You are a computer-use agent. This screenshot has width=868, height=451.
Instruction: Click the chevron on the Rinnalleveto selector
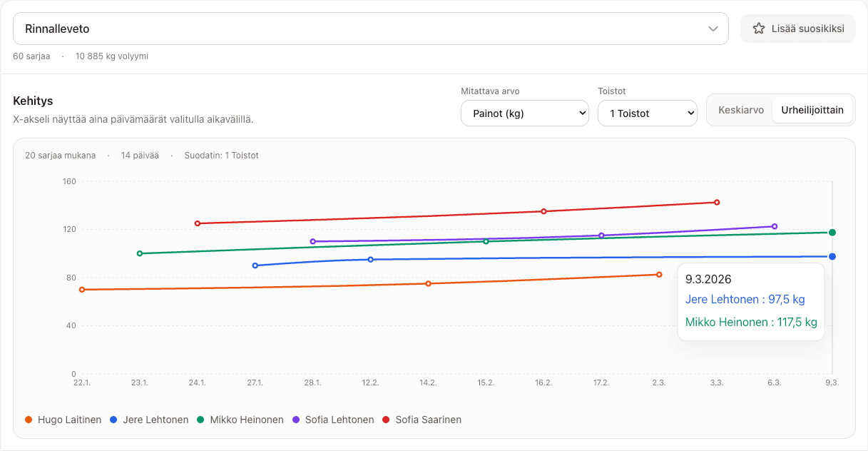713,29
